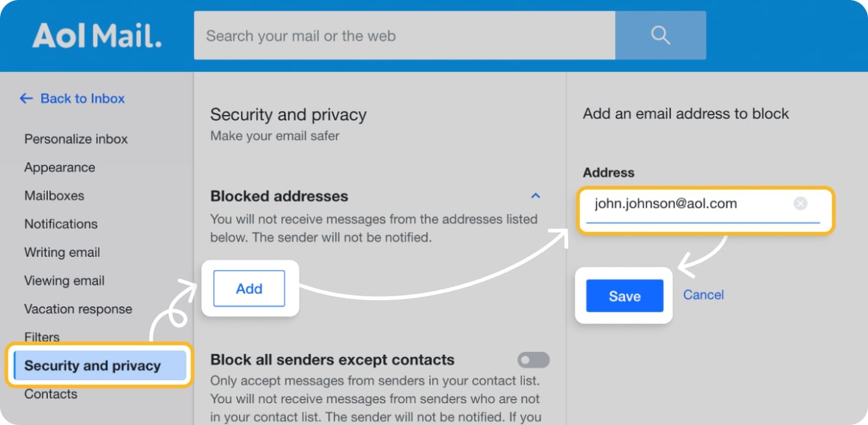Clear the address using the X icon
This screenshot has width=868, height=425.
point(800,204)
